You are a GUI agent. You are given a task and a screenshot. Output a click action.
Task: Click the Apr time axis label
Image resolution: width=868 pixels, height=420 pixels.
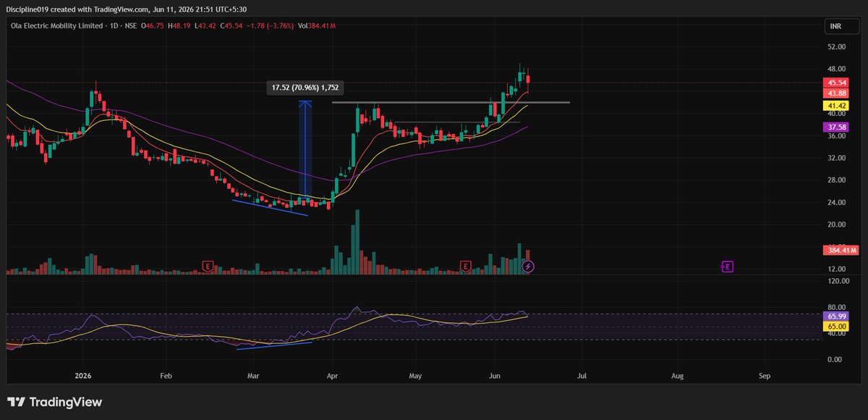coord(332,377)
